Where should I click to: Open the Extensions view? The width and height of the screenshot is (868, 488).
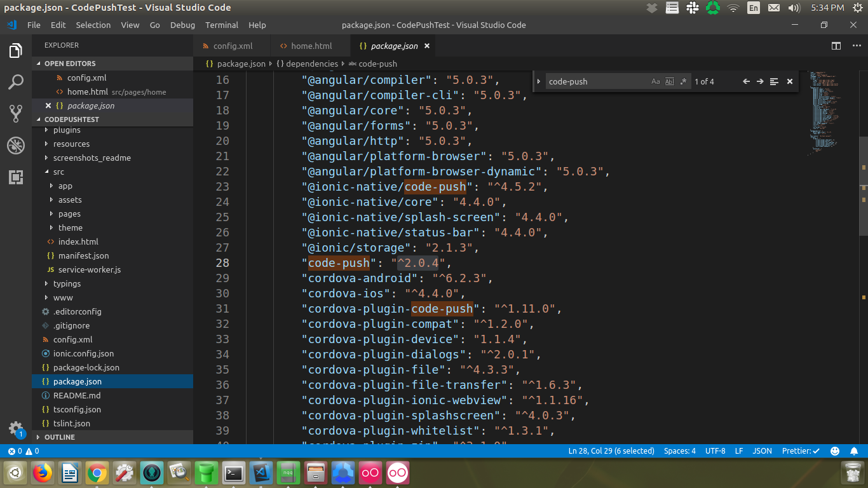(x=16, y=177)
